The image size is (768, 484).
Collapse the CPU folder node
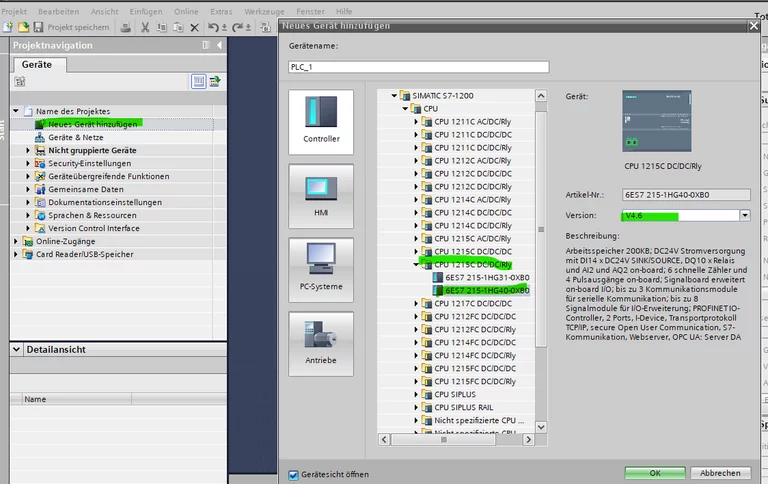click(x=405, y=109)
